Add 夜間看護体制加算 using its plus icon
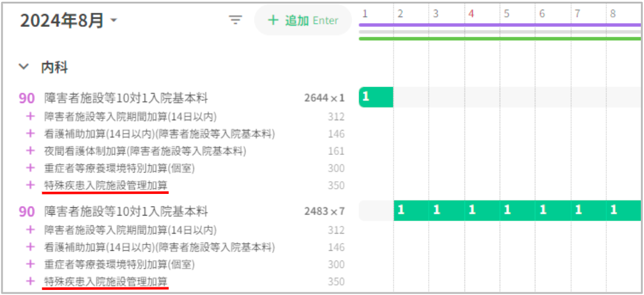The image size is (644, 295). [29, 151]
